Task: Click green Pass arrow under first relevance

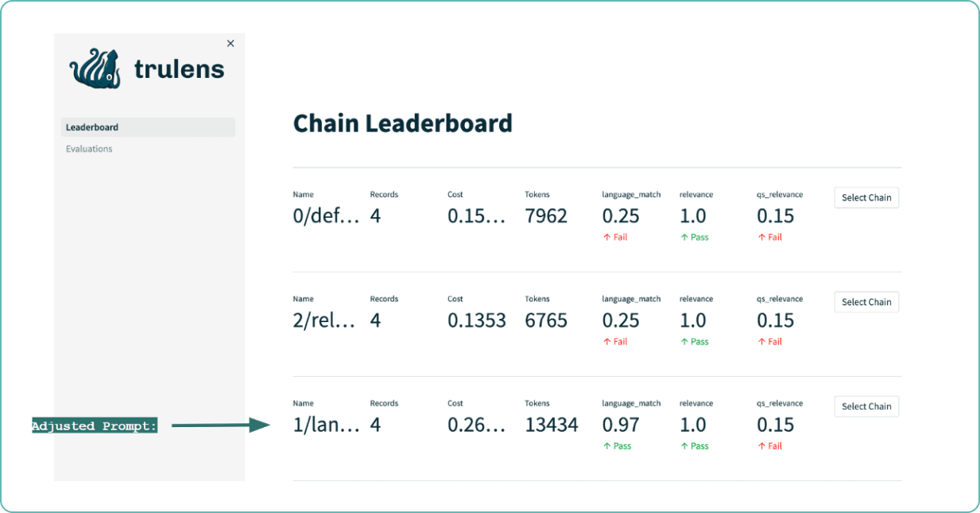Action: pyautogui.click(x=684, y=237)
